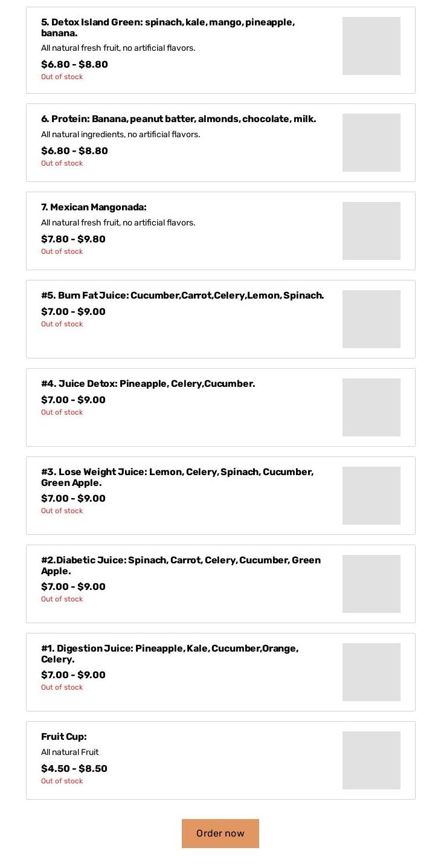Click the Juice Detox image thumbnail
This screenshot has height=868, width=441.
371,407
